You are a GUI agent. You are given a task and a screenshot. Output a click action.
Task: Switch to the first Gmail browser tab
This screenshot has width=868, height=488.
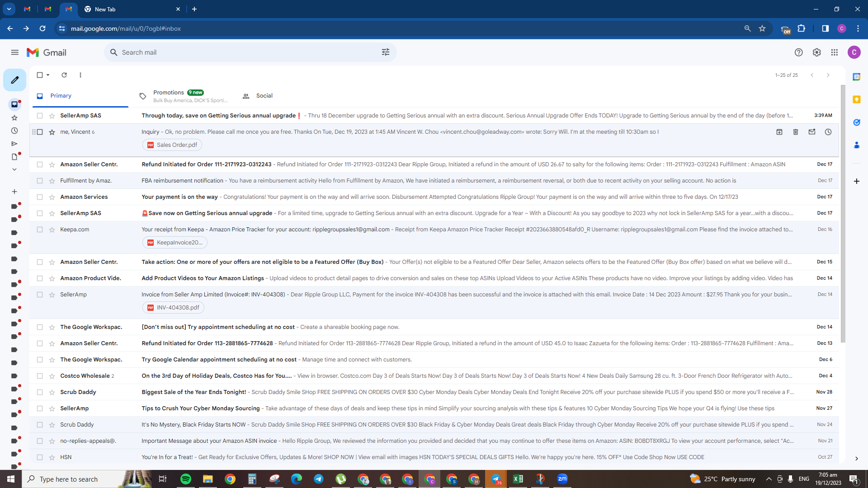click(27, 9)
